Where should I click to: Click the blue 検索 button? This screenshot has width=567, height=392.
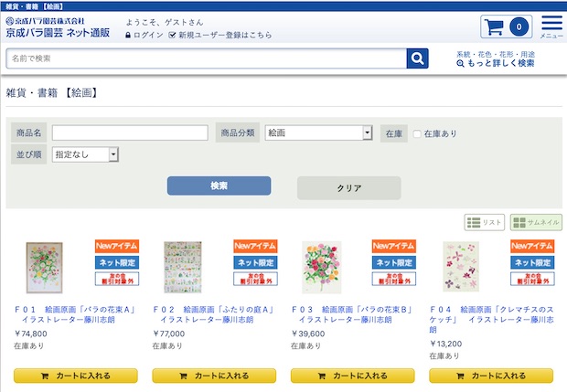coord(219,185)
